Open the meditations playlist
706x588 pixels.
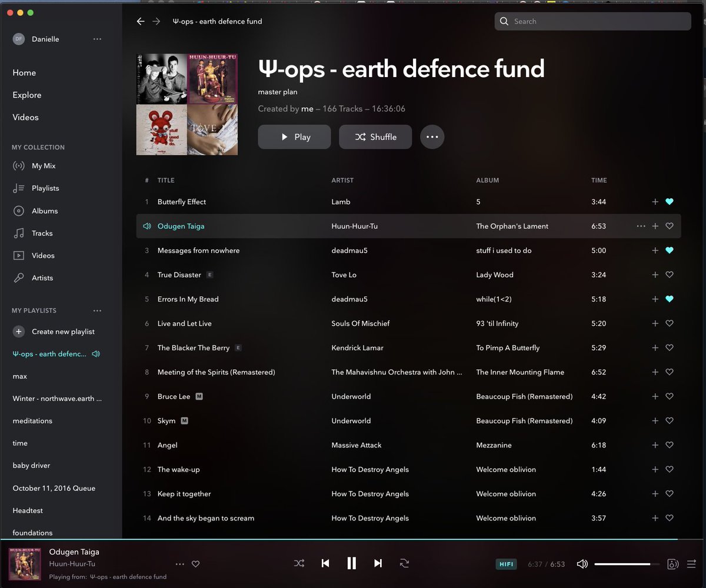pos(32,421)
